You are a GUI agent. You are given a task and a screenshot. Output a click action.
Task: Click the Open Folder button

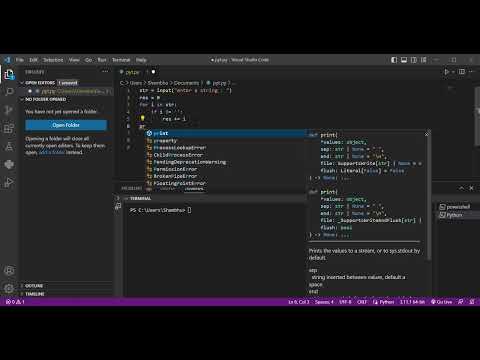pos(66,125)
